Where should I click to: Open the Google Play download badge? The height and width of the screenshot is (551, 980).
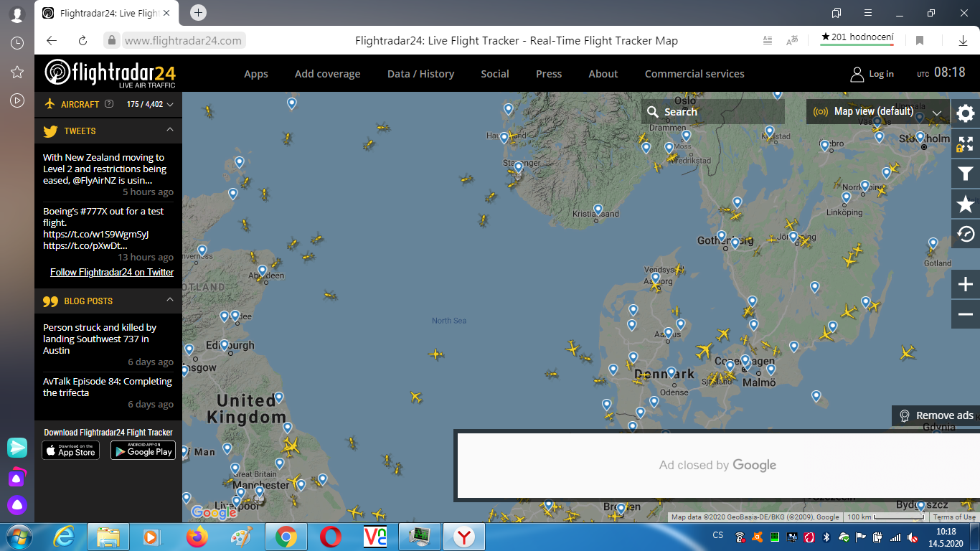click(143, 450)
